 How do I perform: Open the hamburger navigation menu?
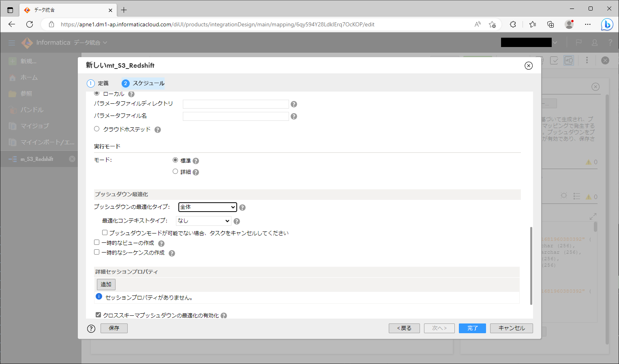click(11, 43)
